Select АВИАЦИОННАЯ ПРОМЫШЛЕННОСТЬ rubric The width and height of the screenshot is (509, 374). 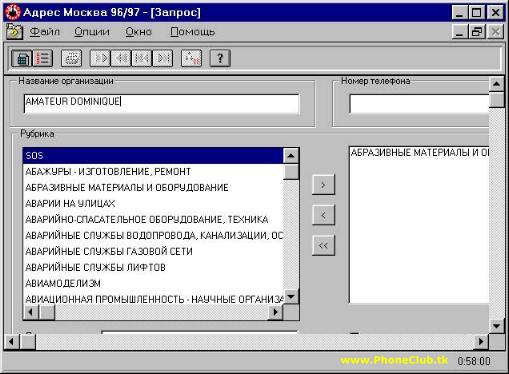(153, 299)
